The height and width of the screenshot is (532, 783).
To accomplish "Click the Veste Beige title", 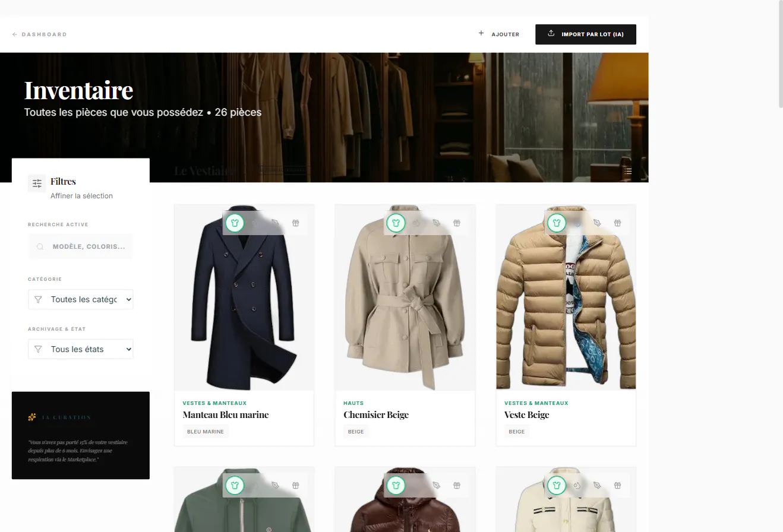I will coord(526,415).
